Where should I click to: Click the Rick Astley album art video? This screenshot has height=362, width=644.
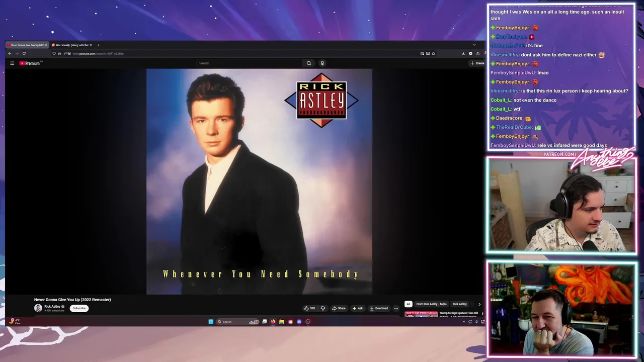[x=259, y=182]
